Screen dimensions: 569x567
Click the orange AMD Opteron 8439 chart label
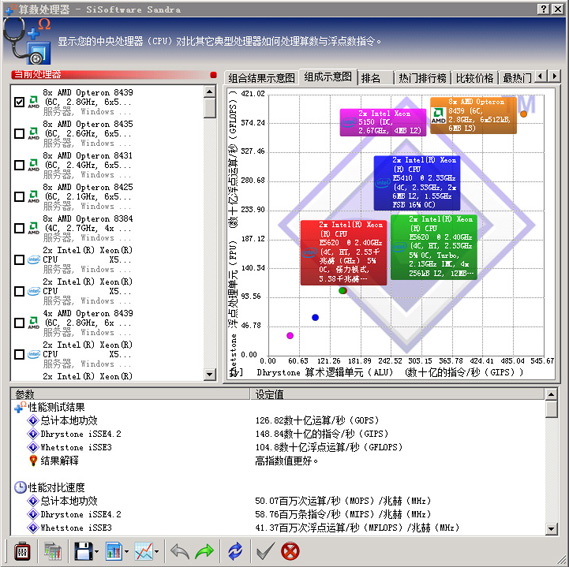473,115
